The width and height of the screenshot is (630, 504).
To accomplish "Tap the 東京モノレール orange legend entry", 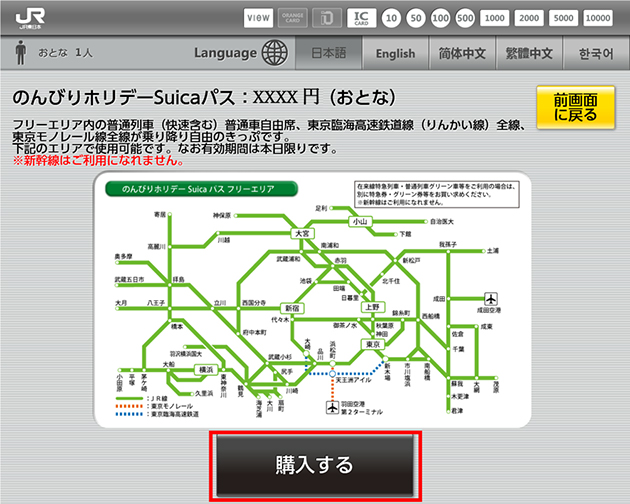I will pos(154,406).
